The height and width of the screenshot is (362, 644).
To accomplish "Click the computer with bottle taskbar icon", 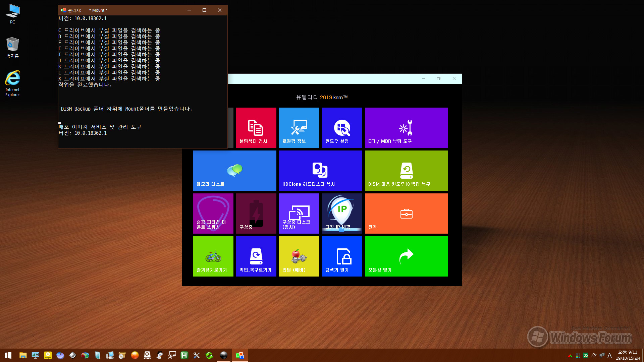I will click(110, 355).
